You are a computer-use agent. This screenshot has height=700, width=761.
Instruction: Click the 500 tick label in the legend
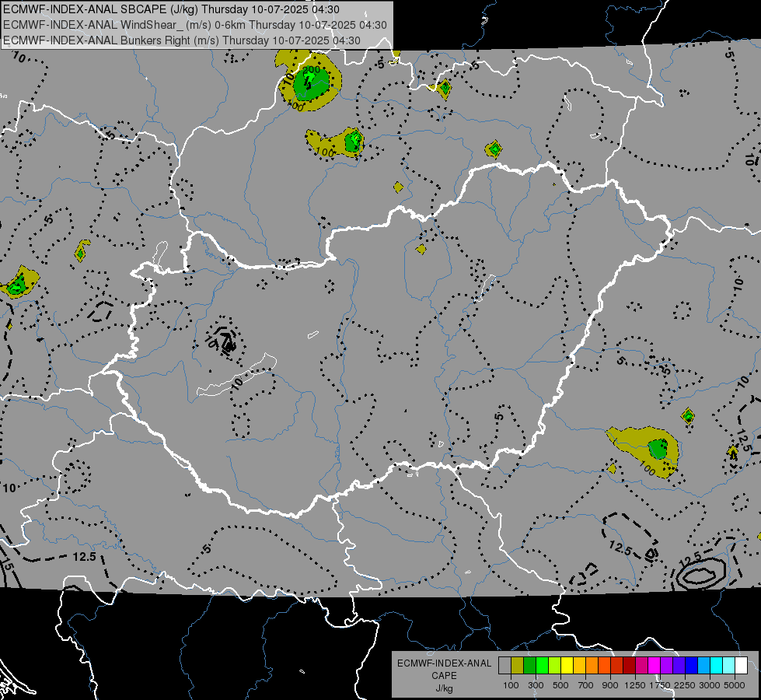[560, 685]
